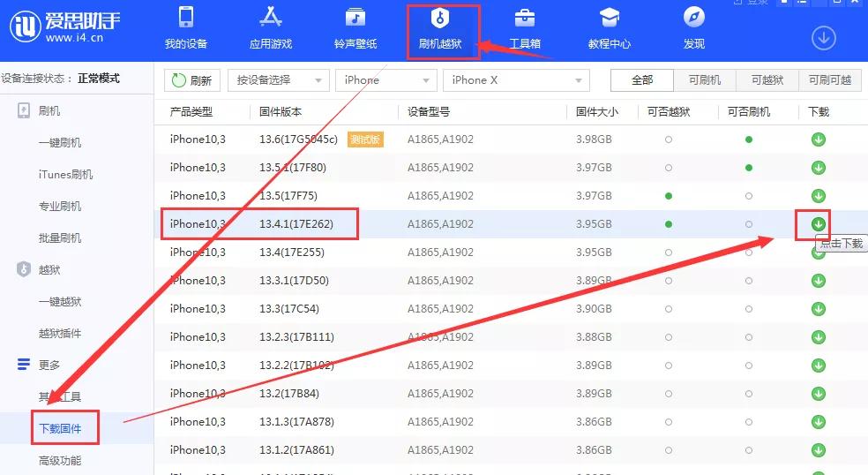Click the 爱思助手 i4 logo
Screen dimensions: 868x475
[x=64, y=26]
